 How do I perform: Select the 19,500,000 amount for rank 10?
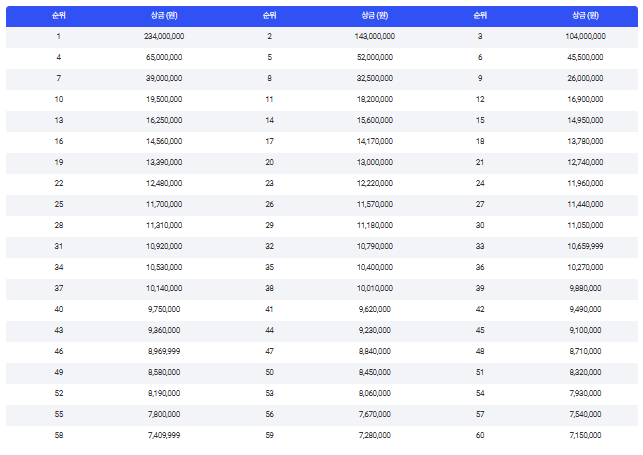coord(164,99)
